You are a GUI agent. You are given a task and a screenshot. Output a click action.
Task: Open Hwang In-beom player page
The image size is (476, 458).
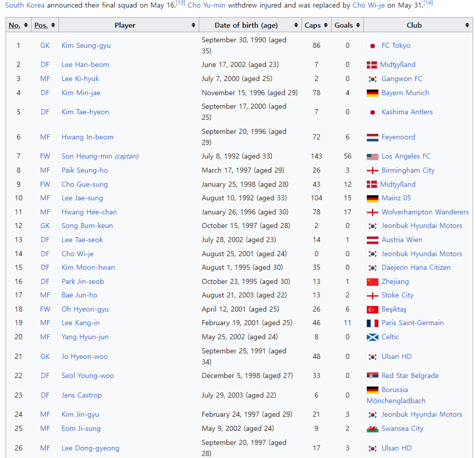tap(88, 137)
